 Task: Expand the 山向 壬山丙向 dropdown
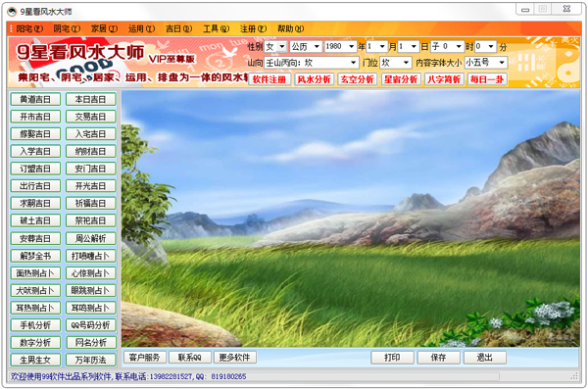[x=353, y=63]
